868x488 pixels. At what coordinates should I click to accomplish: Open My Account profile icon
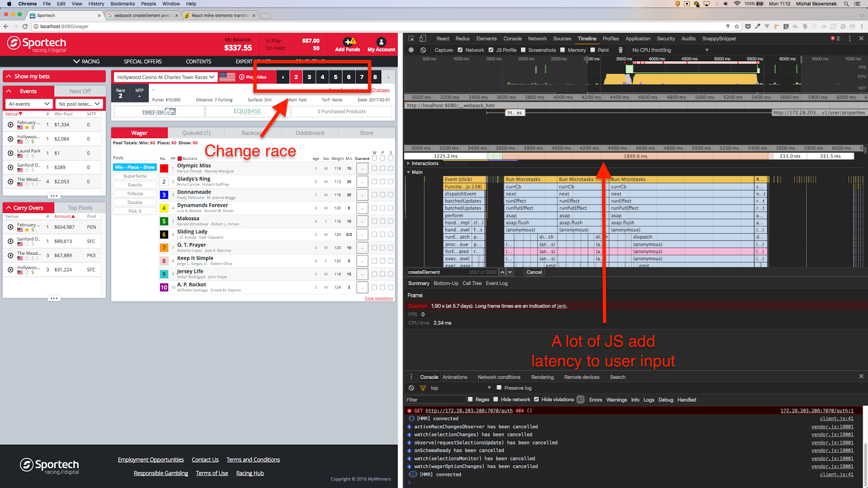(x=381, y=42)
